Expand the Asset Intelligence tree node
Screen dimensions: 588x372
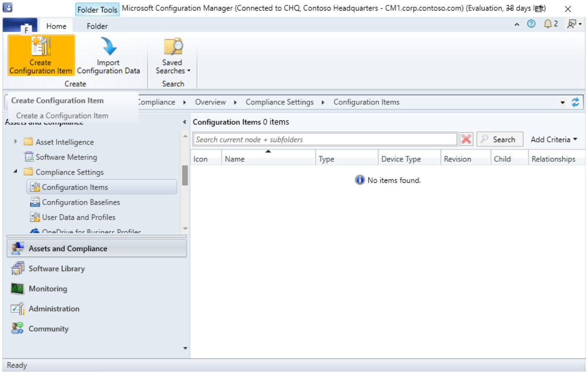click(x=16, y=141)
